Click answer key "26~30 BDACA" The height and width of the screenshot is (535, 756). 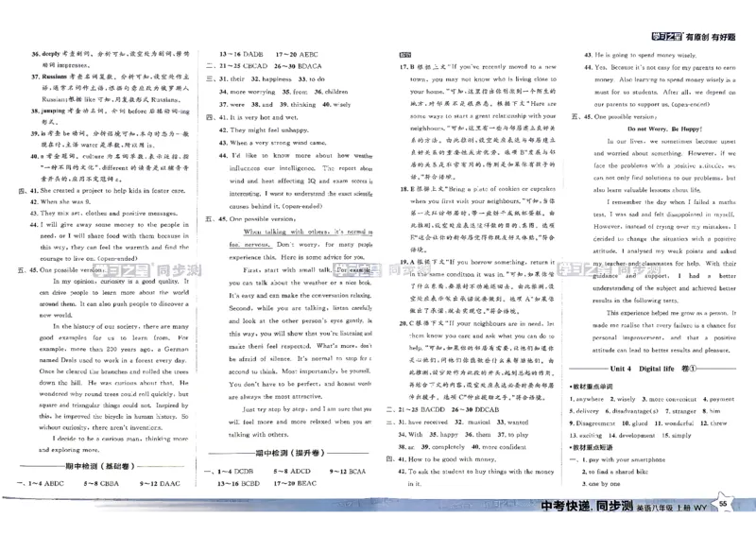point(298,66)
